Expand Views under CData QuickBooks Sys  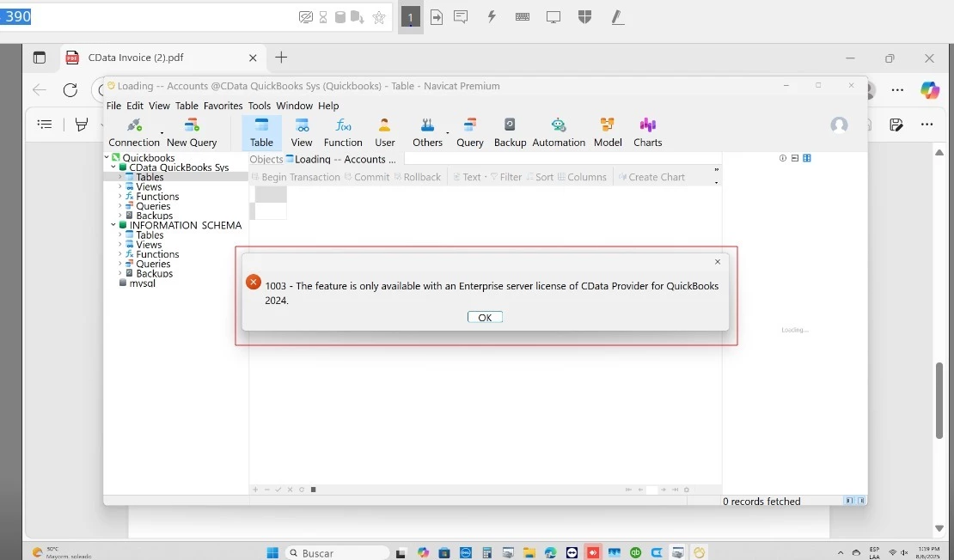pos(119,186)
